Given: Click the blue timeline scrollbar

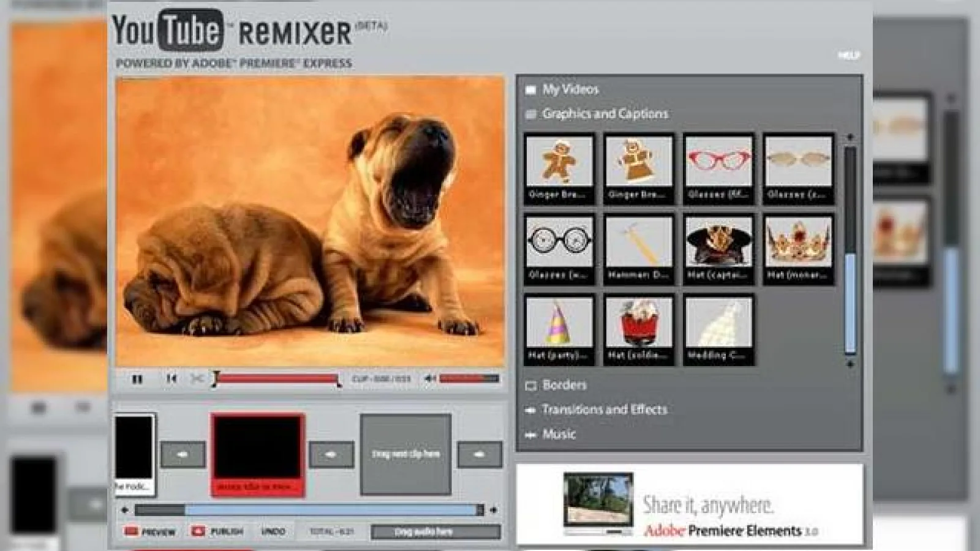Looking at the screenshot, I should coord(331,509).
